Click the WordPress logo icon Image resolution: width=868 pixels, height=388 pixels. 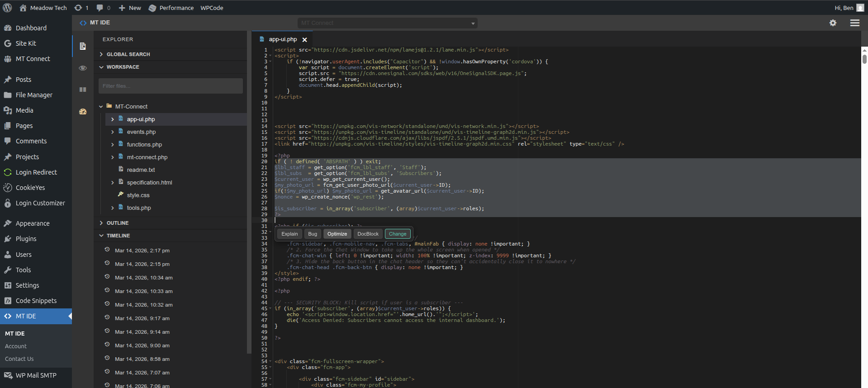pyautogui.click(x=7, y=8)
